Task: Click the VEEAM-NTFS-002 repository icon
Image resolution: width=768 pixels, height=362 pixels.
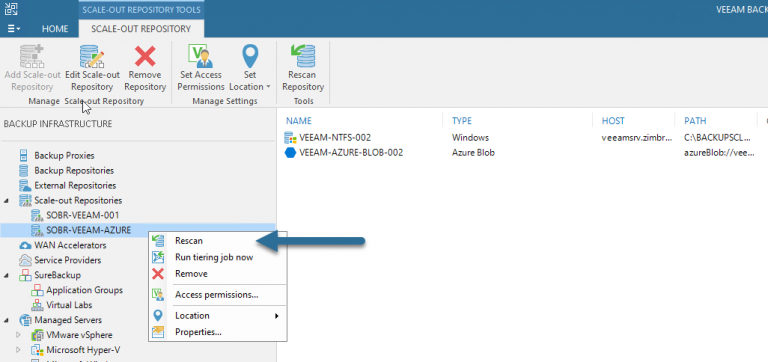Action: (290, 138)
